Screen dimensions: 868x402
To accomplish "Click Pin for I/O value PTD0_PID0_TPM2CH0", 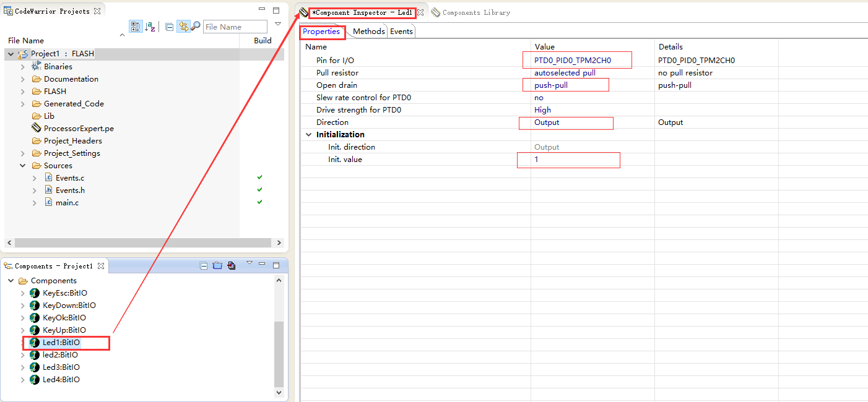I will 573,61.
